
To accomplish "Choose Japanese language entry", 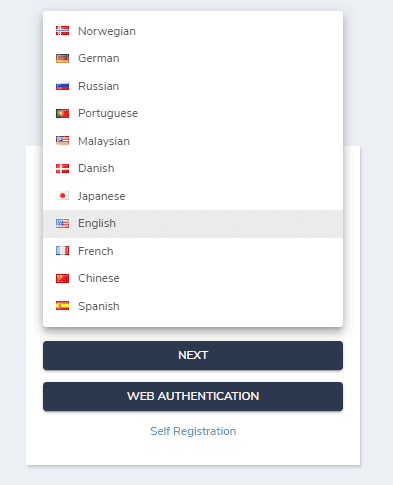I will click(x=193, y=196).
